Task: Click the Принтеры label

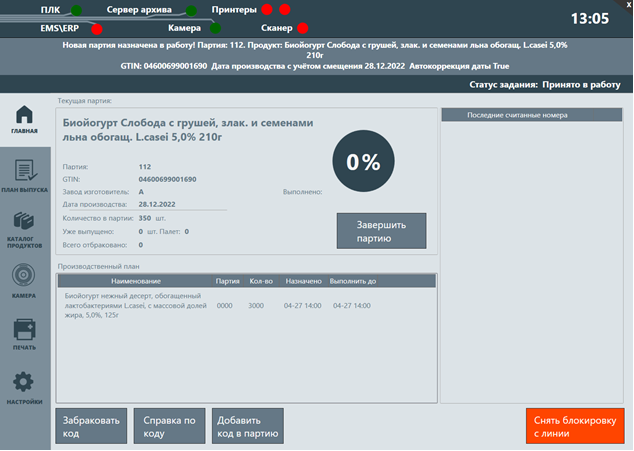Action: [234, 10]
